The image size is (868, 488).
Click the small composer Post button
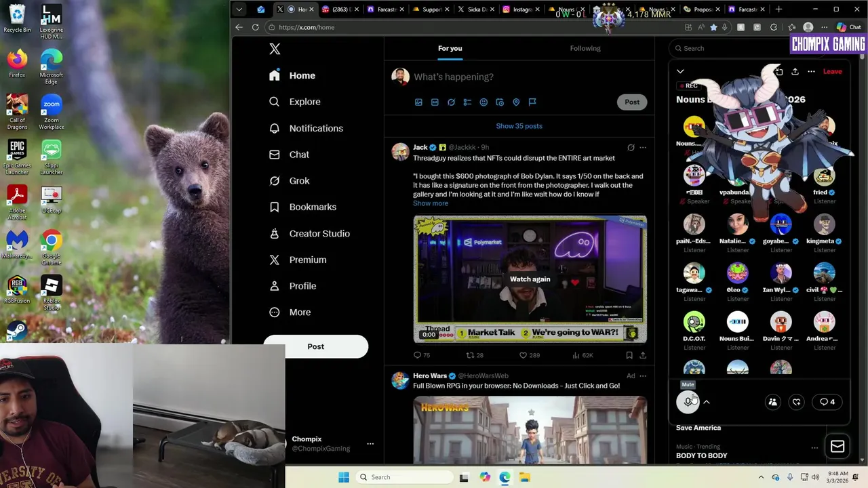pyautogui.click(x=632, y=102)
